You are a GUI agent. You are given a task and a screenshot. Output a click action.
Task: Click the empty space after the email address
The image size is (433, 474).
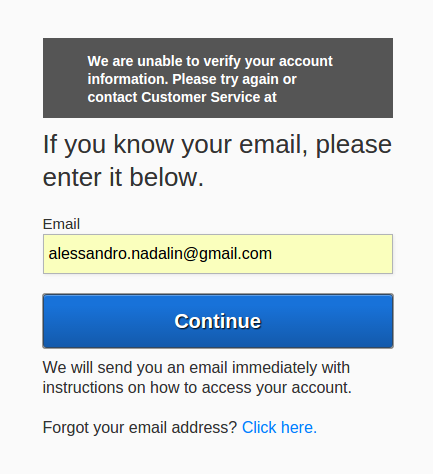(x=332, y=254)
